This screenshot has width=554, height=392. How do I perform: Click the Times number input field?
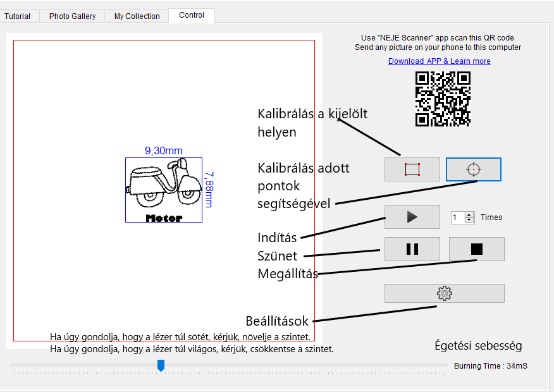[x=457, y=217]
